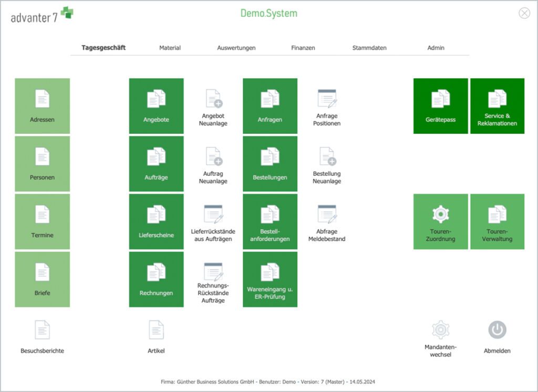Open the Angebote tile
The image size is (538, 392).
pyautogui.click(x=156, y=106)
